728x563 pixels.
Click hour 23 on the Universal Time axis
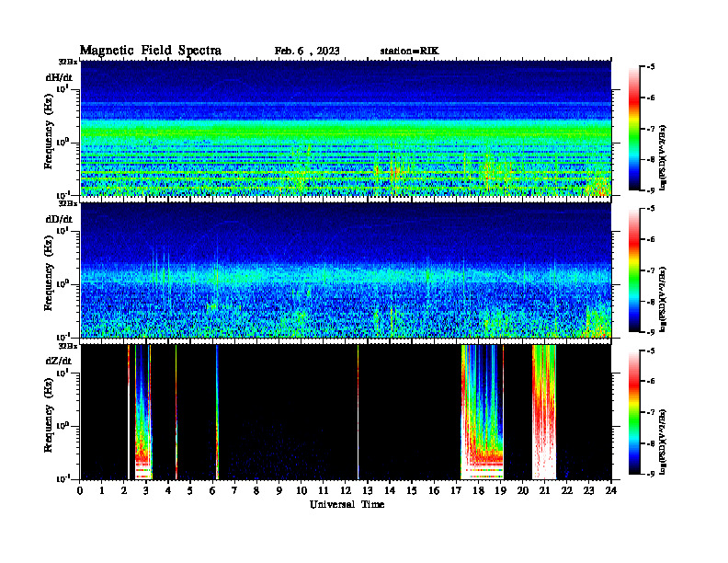tap(588, 490)
